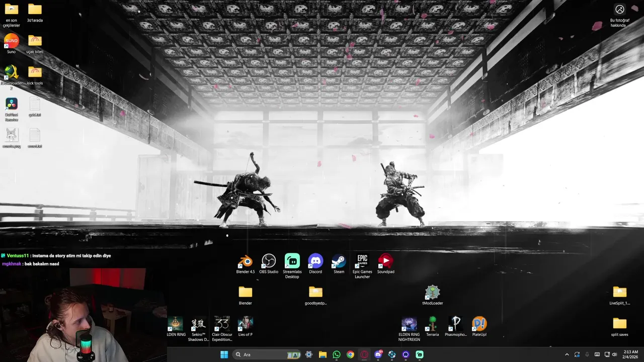Open Discord from the taskbar

(378, 354)
